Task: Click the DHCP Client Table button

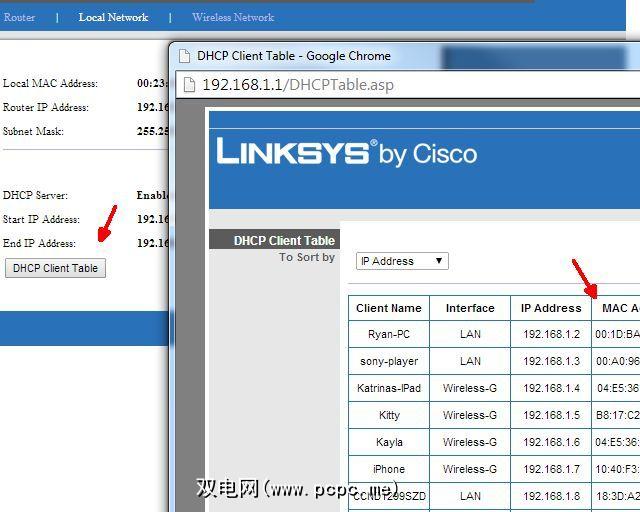Action: click(x=56, y=268)
